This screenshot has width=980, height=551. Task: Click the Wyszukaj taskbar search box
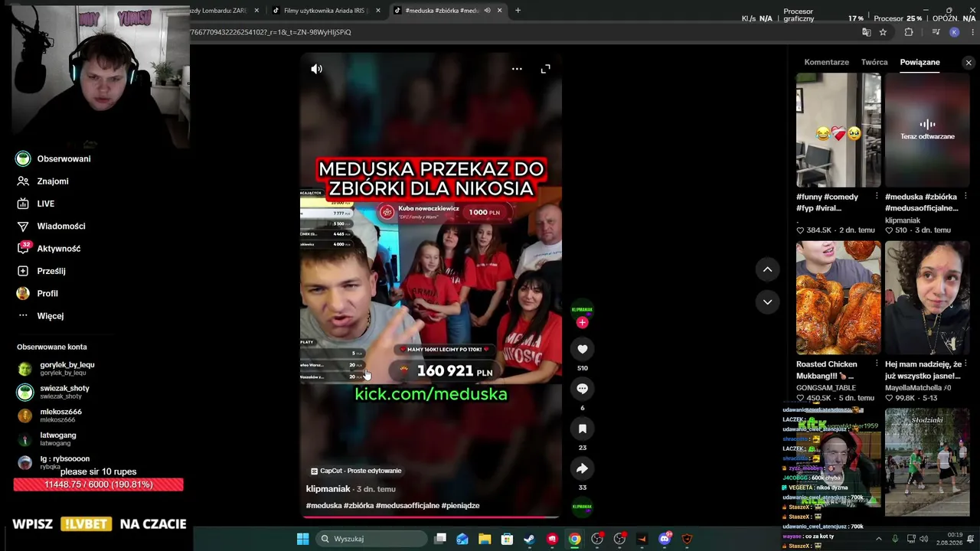pyautogui.click(x=371, y=539)
